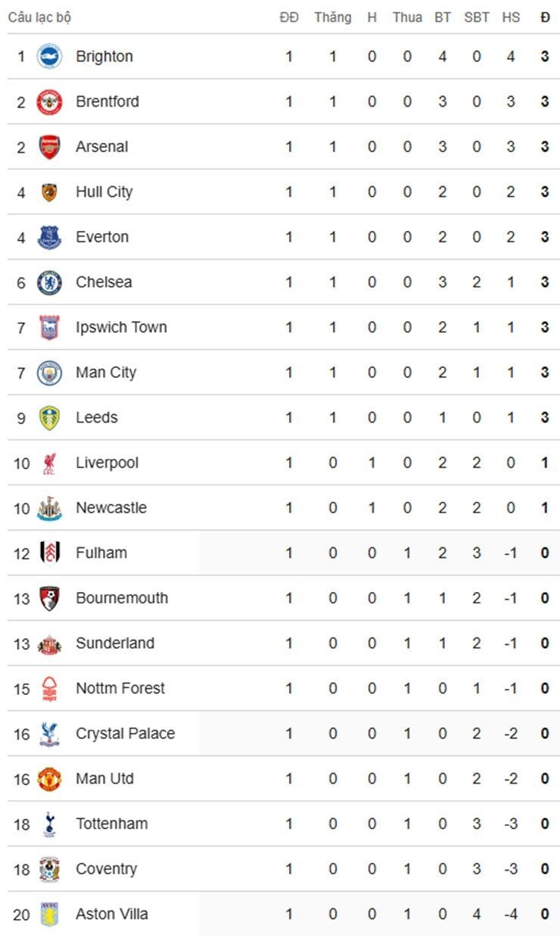Open the Newcastle team name link
This screenshot has width=560, height=944.
[x=111, y=507]
